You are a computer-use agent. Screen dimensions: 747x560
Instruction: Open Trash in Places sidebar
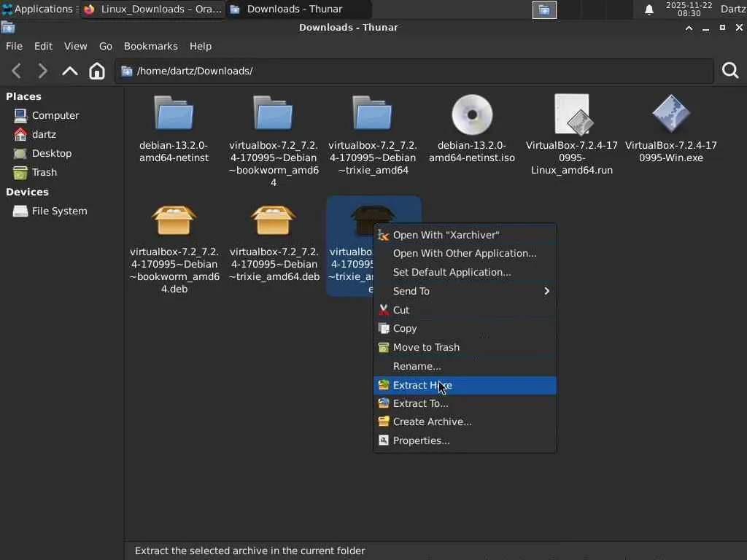pos(35,172)
